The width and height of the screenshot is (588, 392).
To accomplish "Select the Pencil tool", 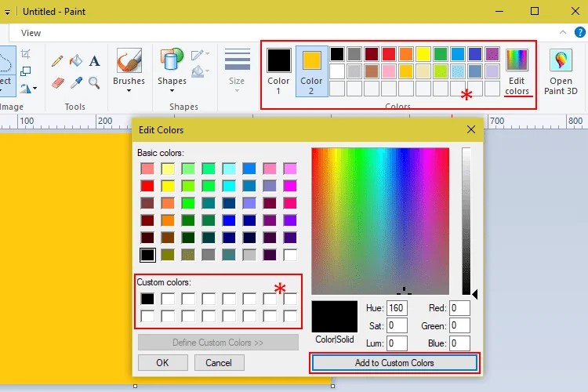I will pyautogui.click(x=57, y=61).
